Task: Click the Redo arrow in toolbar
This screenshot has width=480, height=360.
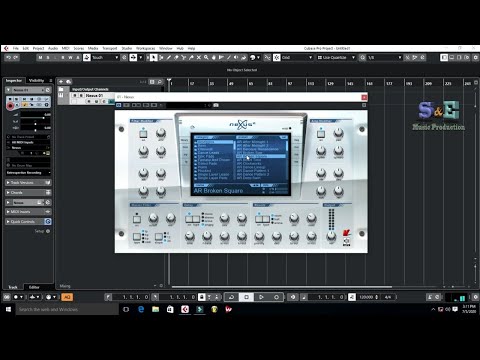Action: [x=16, y=57]
